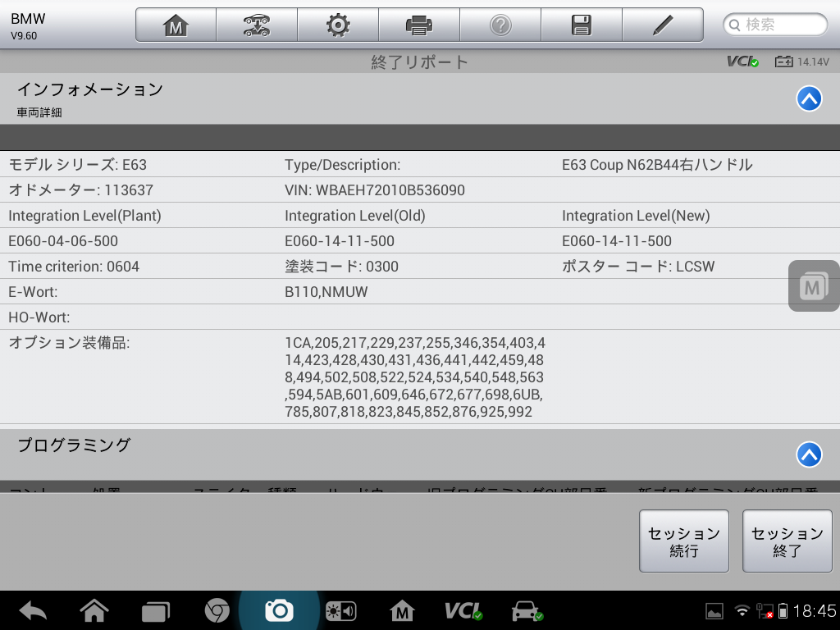Tap the Wi-Fi status icon
Image resolution: width=840 pixels, height=630 pixels.
[x=742, y=610]
